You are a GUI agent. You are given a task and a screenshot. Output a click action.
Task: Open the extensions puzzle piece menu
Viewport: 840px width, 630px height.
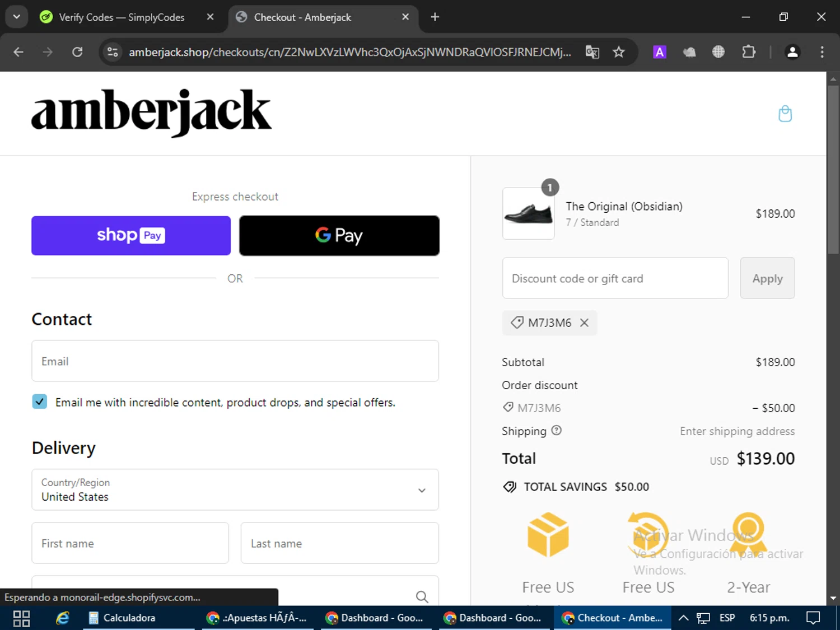749,52
